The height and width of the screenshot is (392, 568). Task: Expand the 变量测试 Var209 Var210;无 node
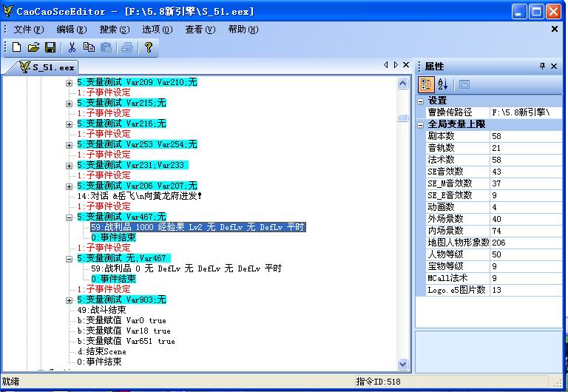tap(69, 82)
